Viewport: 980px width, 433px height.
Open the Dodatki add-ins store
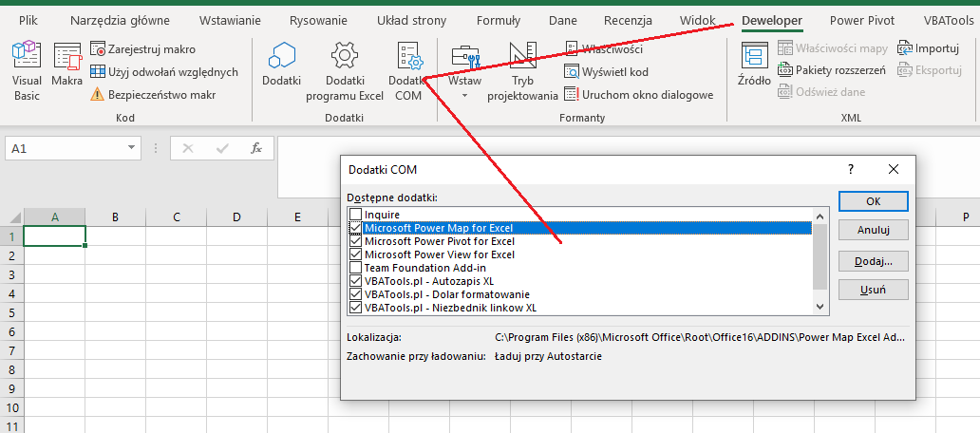[281, 64]
